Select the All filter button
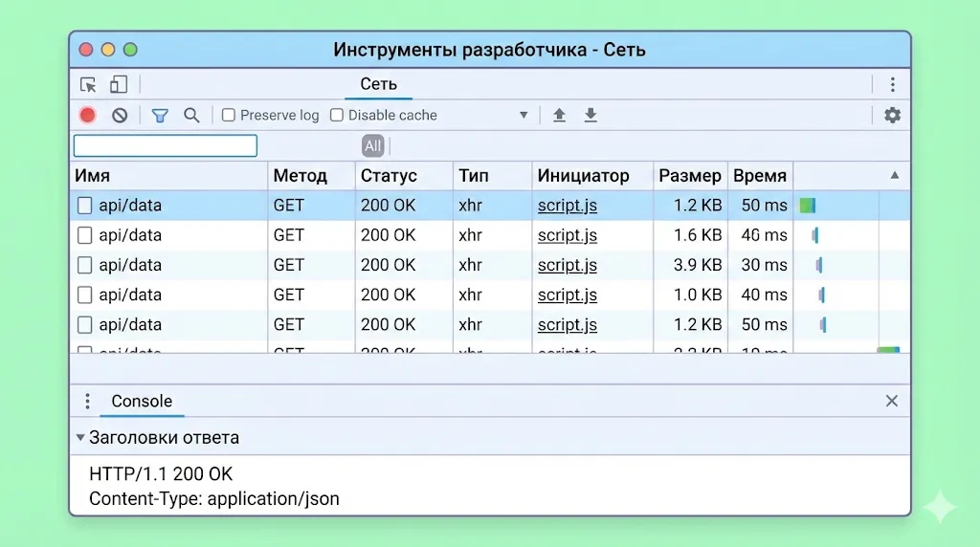This screenshot has height=547, width=980. click(373, 146)
